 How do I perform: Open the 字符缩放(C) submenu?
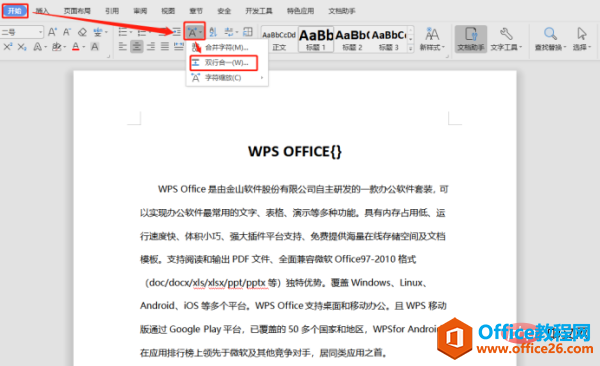pyautogui.click(x=227, y=78)
